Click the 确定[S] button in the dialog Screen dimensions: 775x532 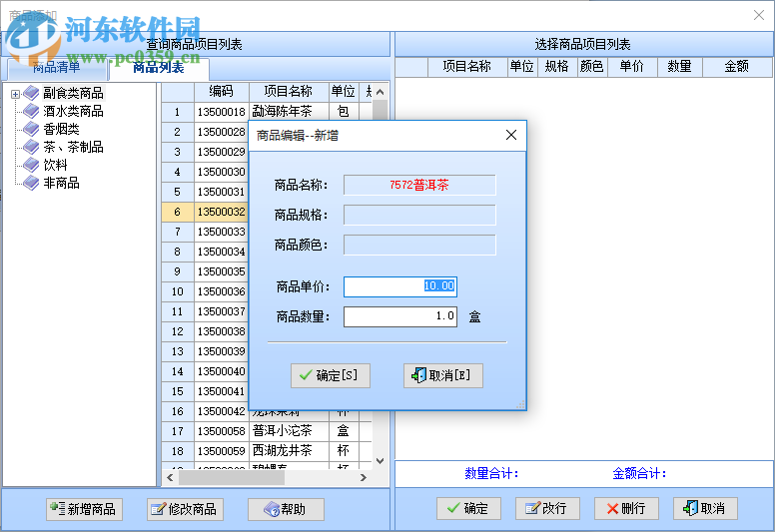click(x=331, y=375)
